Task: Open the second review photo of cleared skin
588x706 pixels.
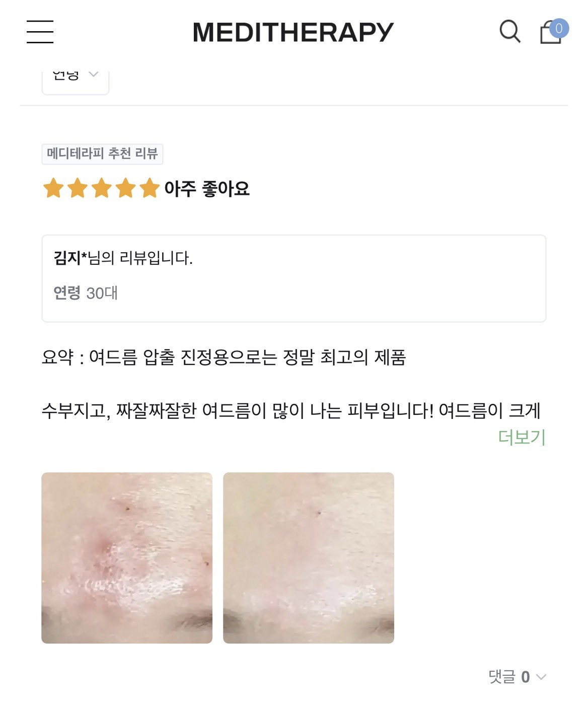Action: 309,558
